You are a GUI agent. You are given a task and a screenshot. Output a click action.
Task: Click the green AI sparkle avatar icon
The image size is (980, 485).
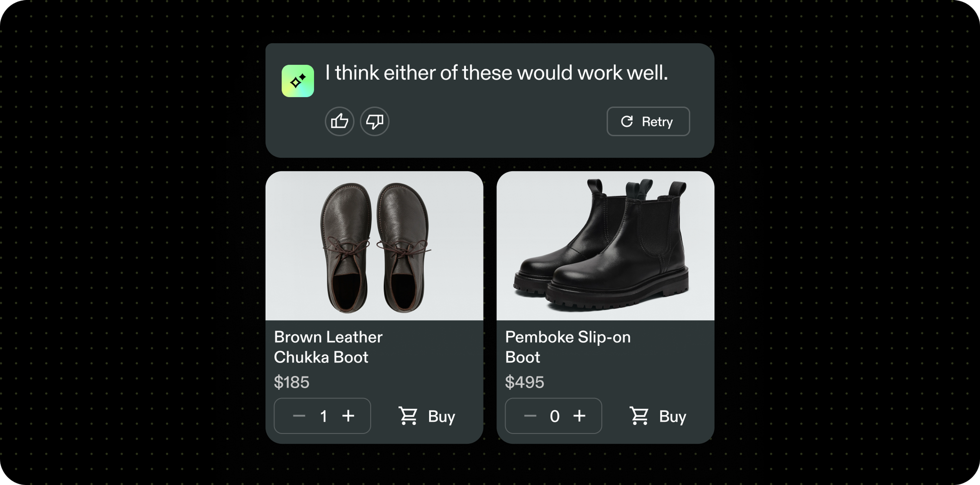298,81
